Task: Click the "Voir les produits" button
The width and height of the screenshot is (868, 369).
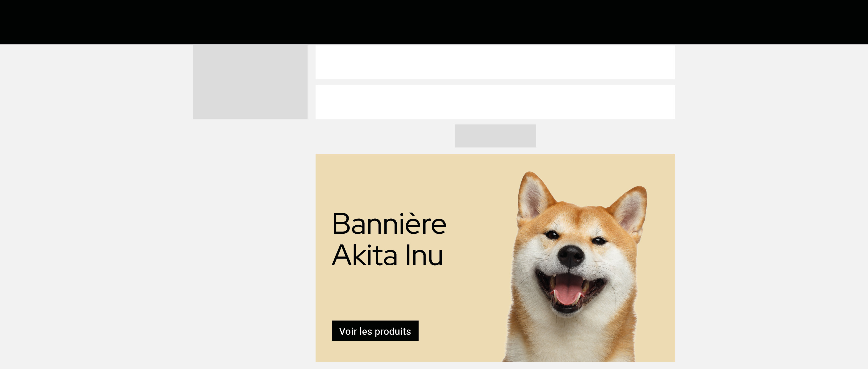Action: [375, 331]
